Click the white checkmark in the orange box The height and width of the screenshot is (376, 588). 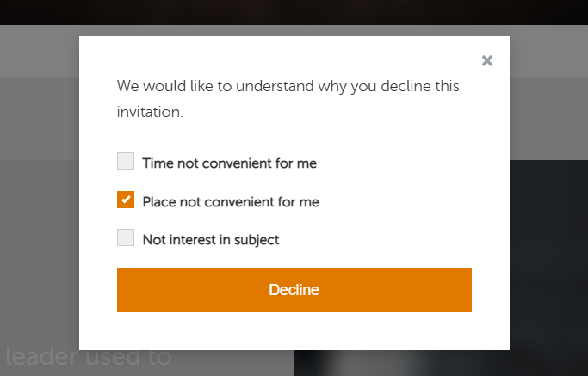point(126,200)
